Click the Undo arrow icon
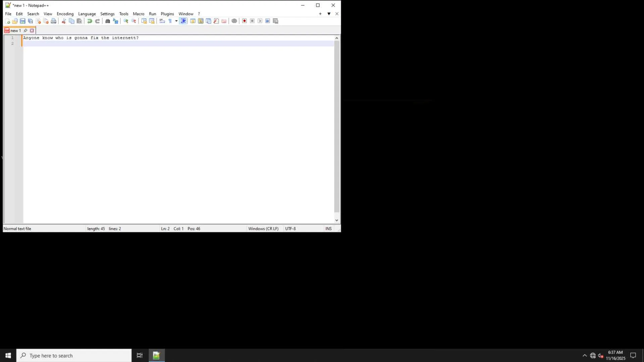The height and width of the screenshot is (362, 644). [90, 21]
